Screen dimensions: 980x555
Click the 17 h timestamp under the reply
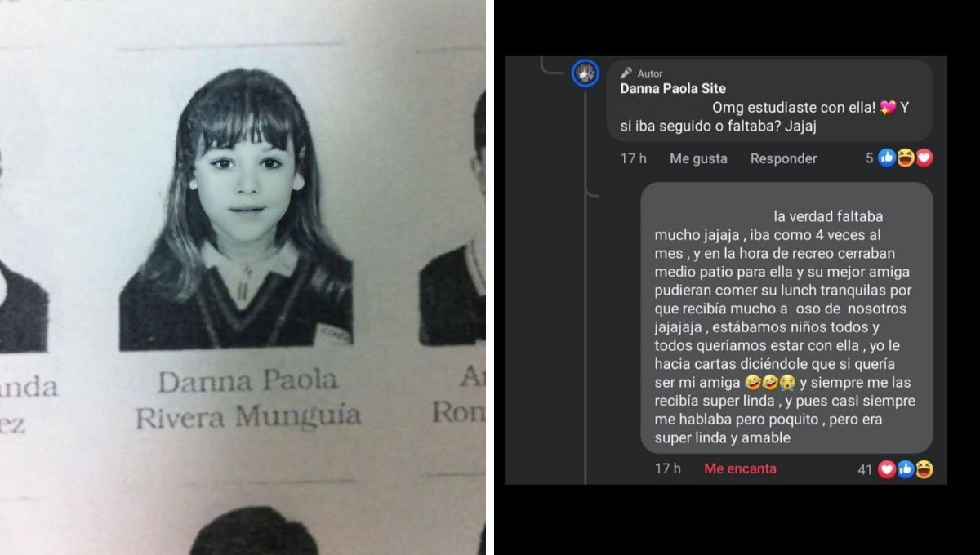pyautogui.click(x=667, y=468)
